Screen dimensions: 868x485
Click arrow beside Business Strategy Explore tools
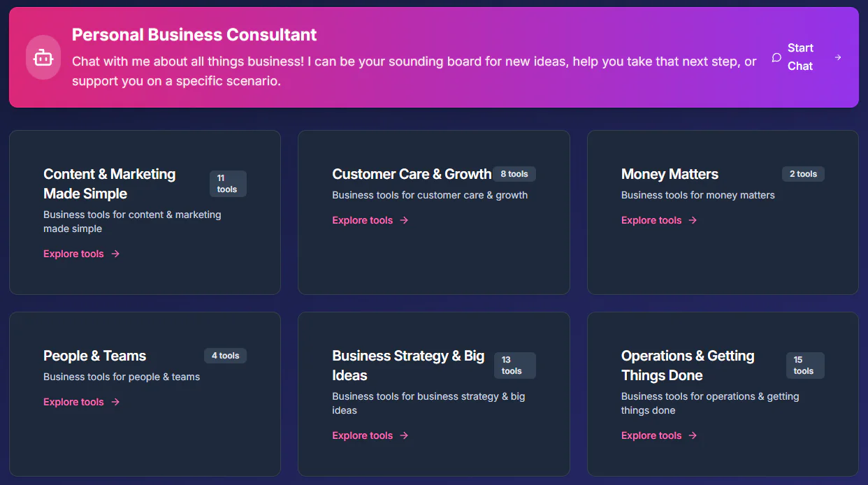(404, 435)
